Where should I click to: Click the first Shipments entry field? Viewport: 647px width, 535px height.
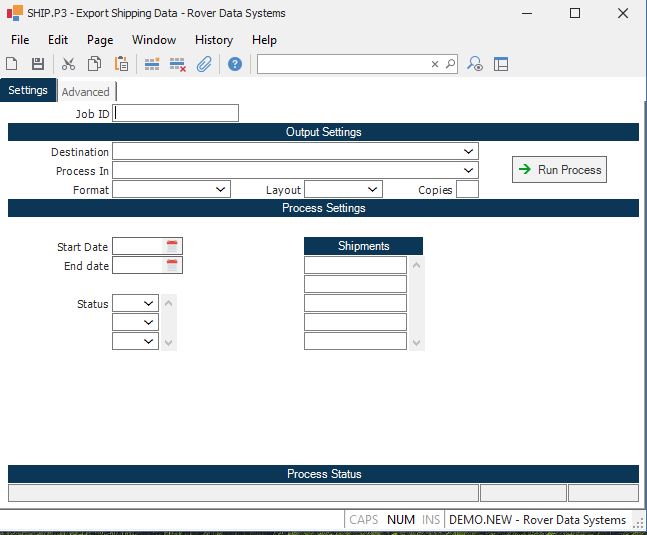point(355,265)
